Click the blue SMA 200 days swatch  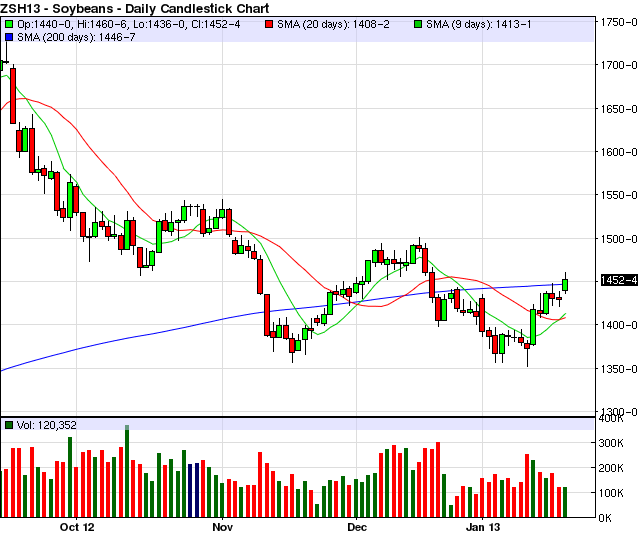pos(9,38)
